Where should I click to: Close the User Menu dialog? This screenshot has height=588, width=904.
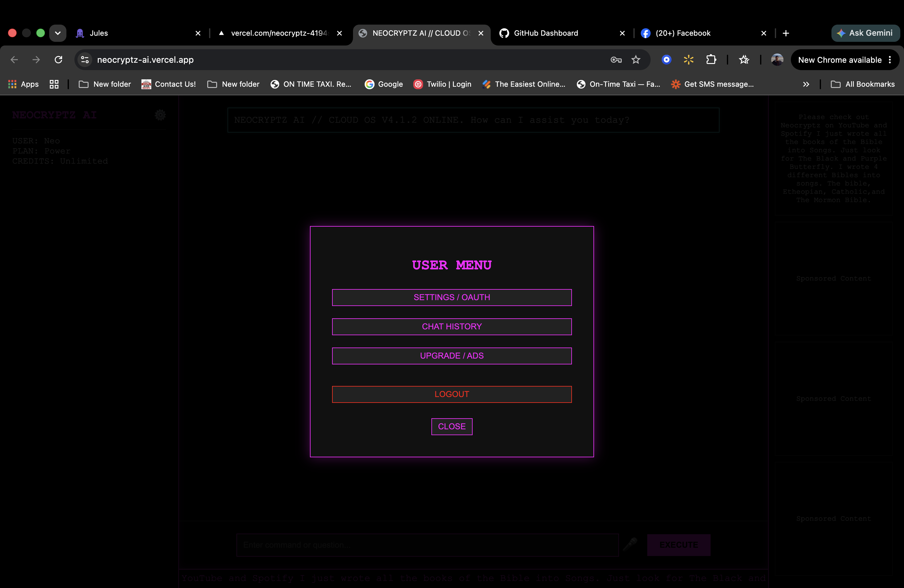pos(452,427)
